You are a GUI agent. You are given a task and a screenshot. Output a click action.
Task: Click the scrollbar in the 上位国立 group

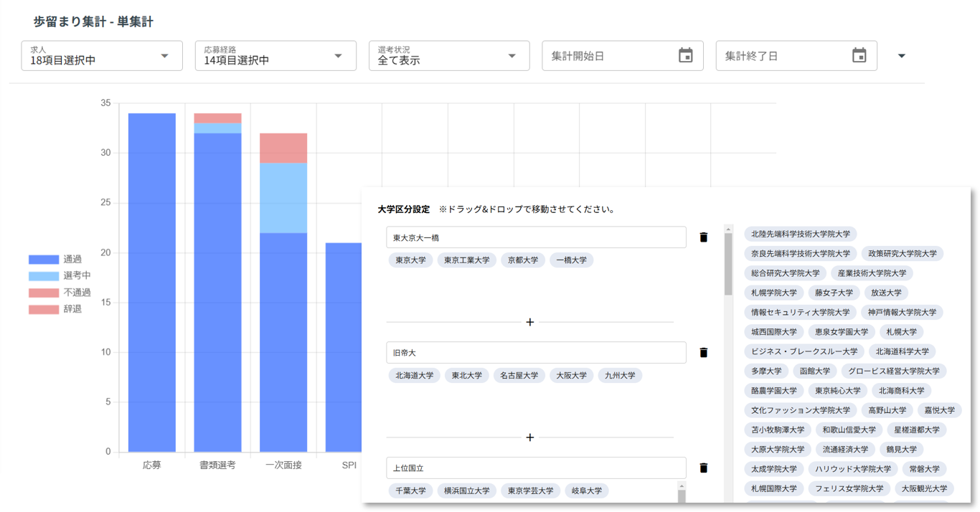click(x=682, y=496)
